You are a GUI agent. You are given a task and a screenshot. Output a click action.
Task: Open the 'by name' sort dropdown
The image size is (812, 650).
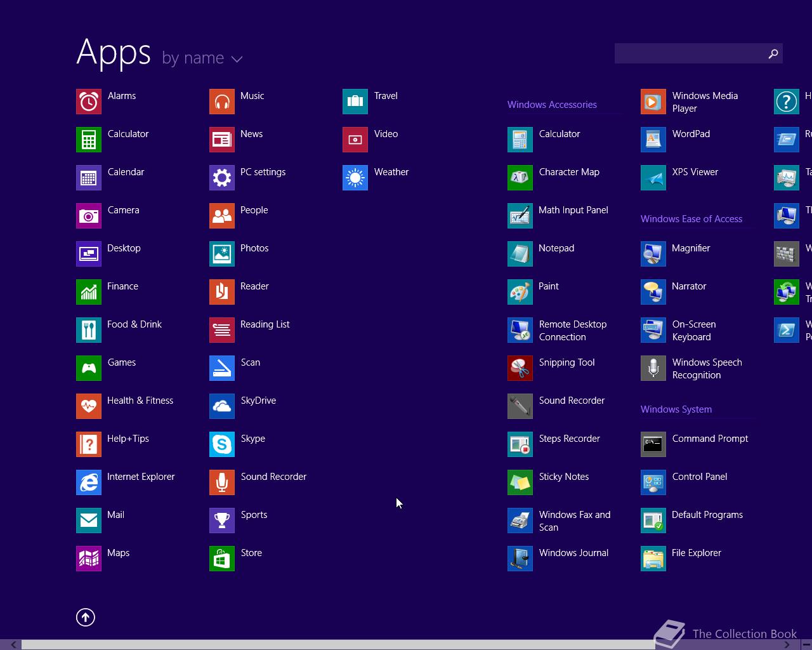202,58
